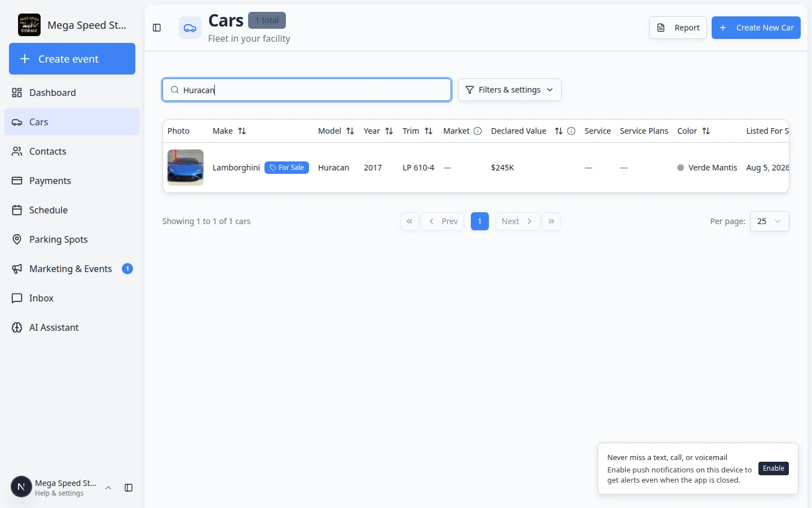Sort by Trim column arrows
The width and height of the screenshot is (812, 508).
click(x=429, y=131)
